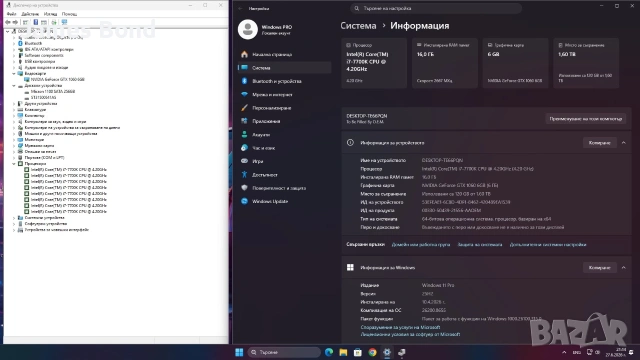This screenshot has height=360, width=640.
Task: Open Поверителност и защита shield icon
Action: point(244,188)
